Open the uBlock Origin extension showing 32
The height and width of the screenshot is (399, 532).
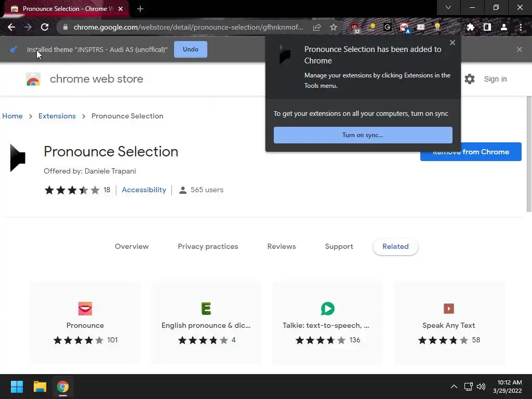click(355, 28)
